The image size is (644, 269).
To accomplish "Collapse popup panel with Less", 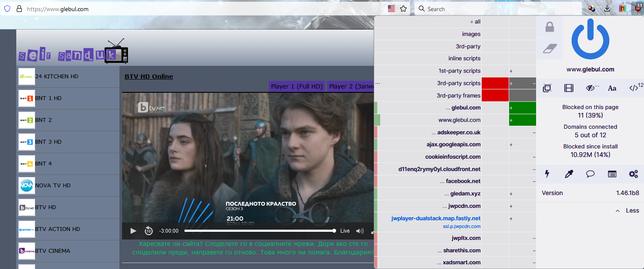I will 627,210.
